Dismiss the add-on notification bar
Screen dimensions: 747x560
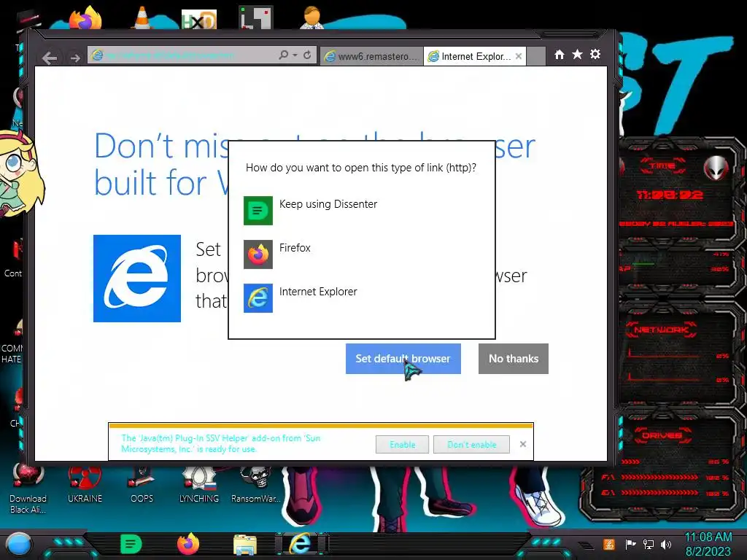[522, 444]
